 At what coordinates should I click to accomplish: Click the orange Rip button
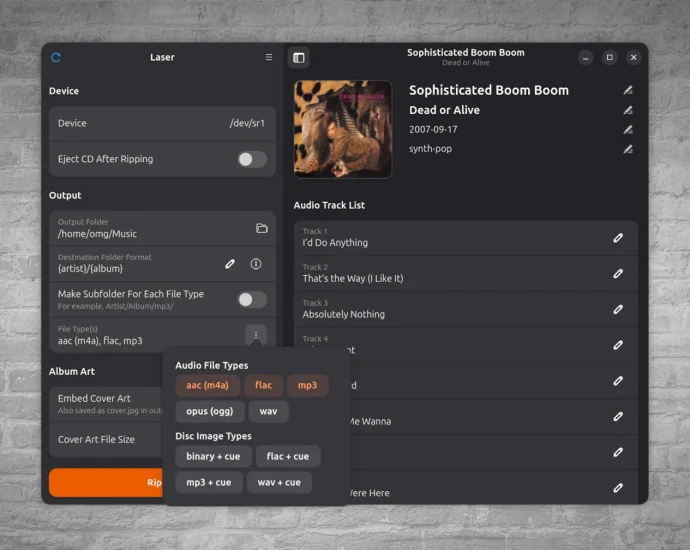106,482
